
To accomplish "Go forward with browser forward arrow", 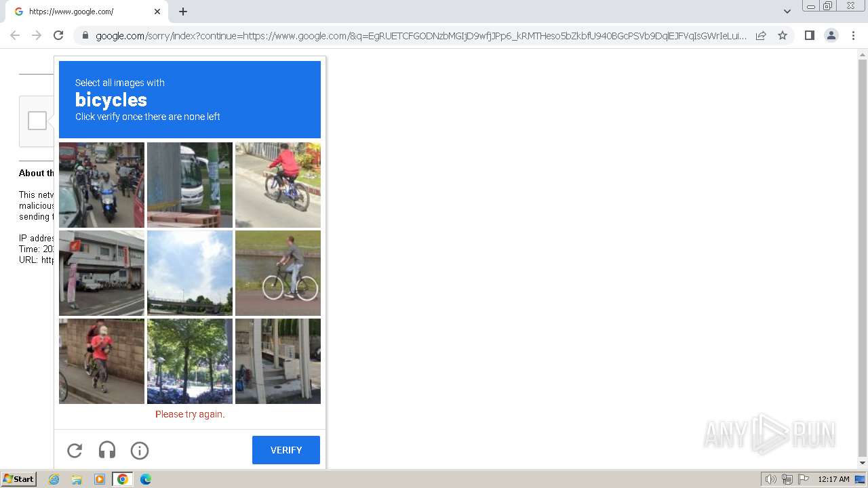I will click(x=37, y=35).
